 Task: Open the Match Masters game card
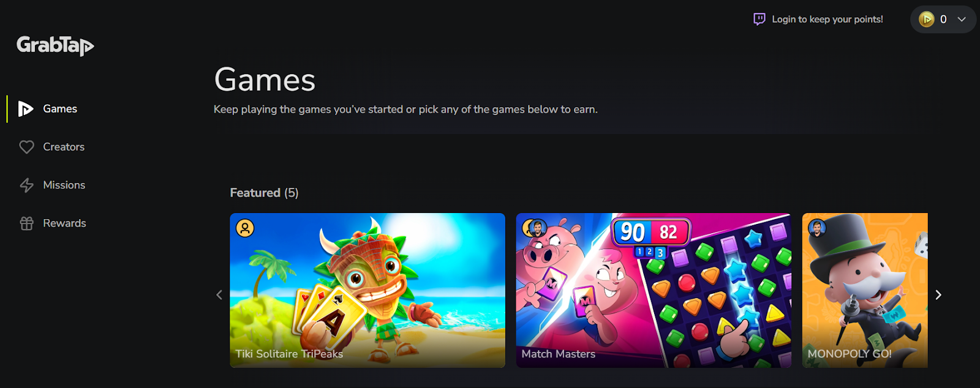pos(654,290)
